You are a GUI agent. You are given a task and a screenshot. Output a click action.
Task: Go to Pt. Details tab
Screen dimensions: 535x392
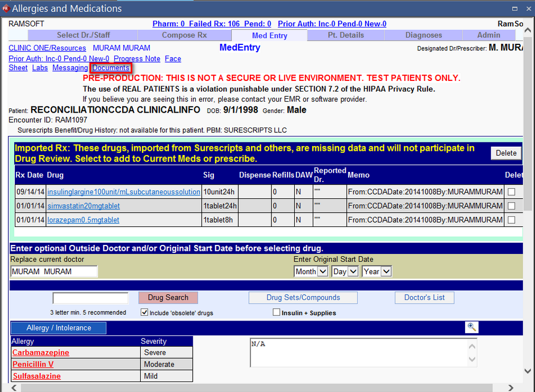346,35
